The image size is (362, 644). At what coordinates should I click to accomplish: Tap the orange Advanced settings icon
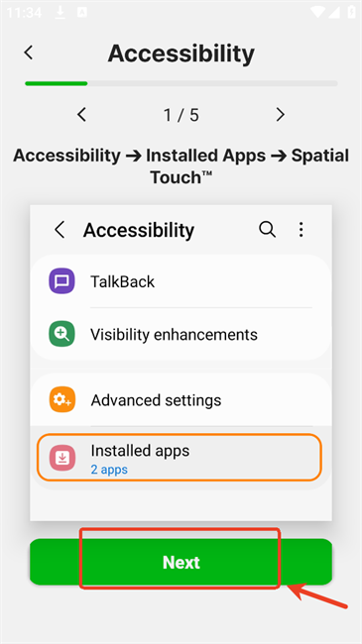62,399
